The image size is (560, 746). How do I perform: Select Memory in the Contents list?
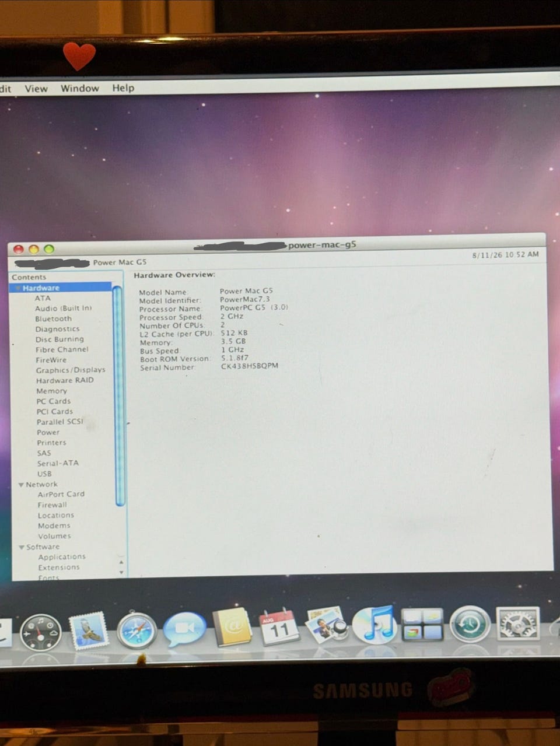tap(51, 391)
